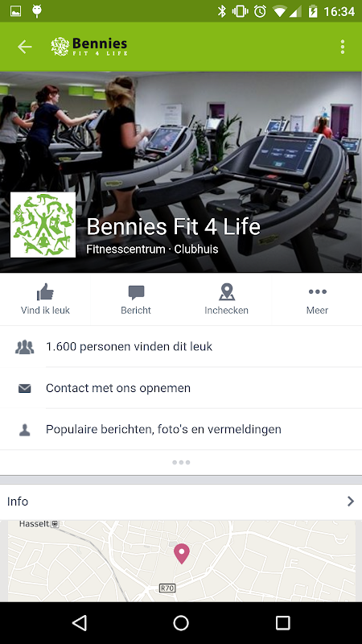
Task: Tap the Android recent apps square
Action: coord(282,623)
